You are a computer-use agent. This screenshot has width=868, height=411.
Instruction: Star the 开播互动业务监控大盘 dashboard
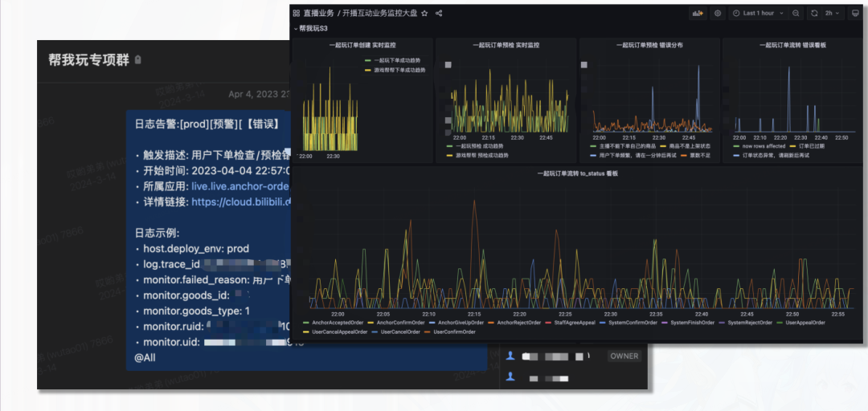(424, 14)
